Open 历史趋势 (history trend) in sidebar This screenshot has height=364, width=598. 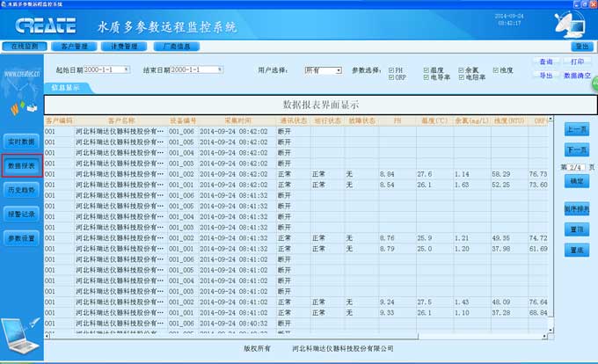click(x=21, y=190)
